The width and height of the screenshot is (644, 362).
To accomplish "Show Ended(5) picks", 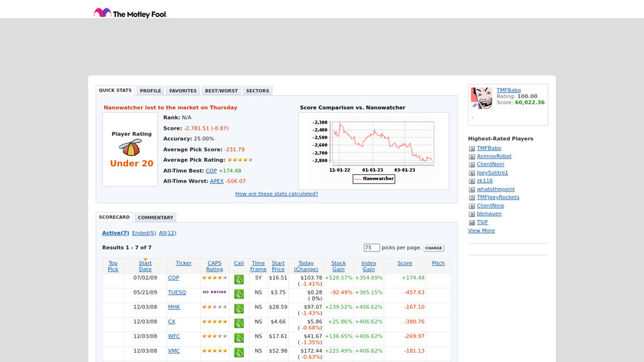I will (x=143, y=233).
